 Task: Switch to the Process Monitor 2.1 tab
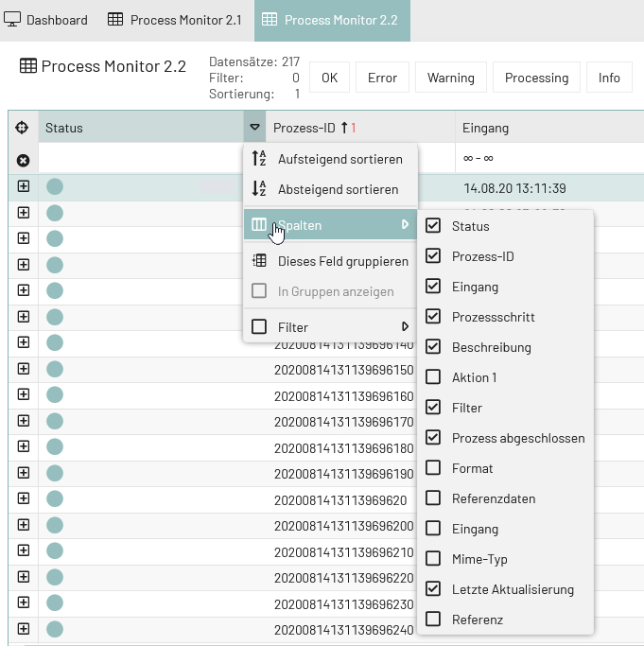pos(175,20)
